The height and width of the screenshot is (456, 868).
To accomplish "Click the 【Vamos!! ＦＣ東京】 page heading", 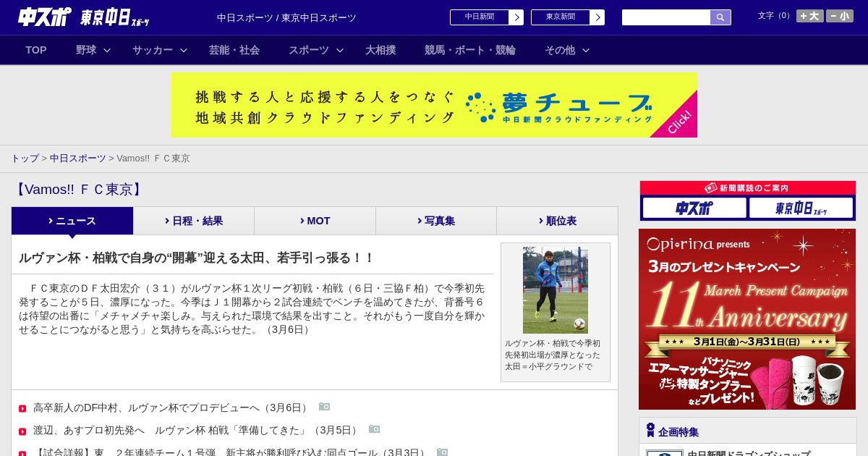I will tap(78, 190).
